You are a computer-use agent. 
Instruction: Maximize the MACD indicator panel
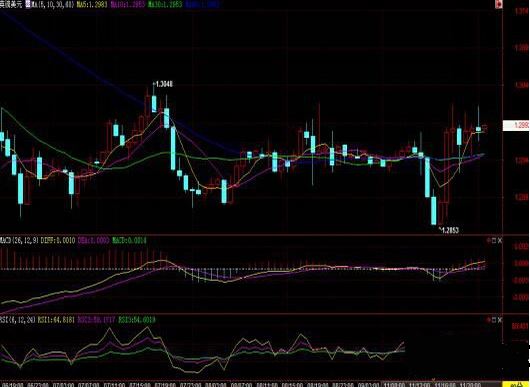click(494, 240)
